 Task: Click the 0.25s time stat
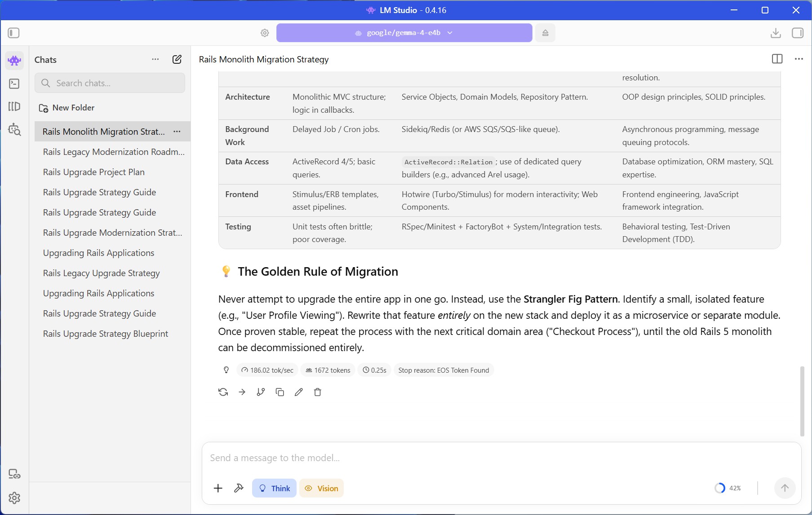tap(375, 370)
